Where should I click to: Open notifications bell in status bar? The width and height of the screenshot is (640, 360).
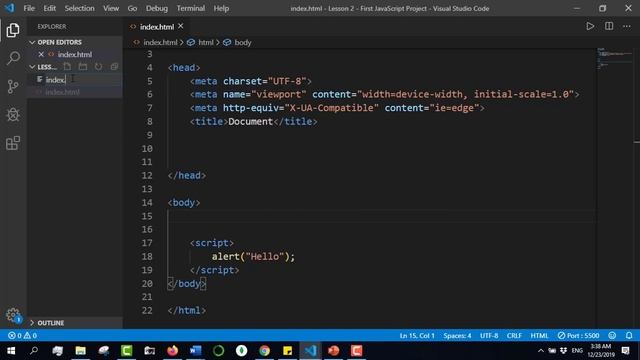(x=629, y=336)
